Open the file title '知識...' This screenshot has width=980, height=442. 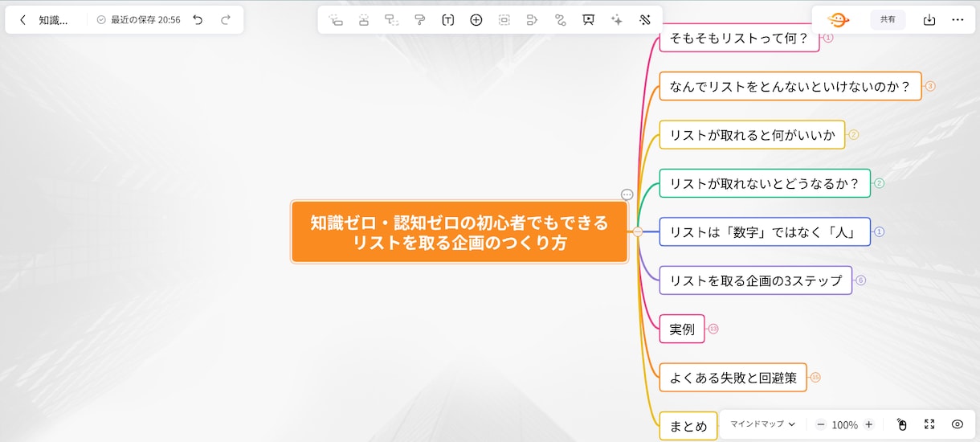(x=53, y=20)
